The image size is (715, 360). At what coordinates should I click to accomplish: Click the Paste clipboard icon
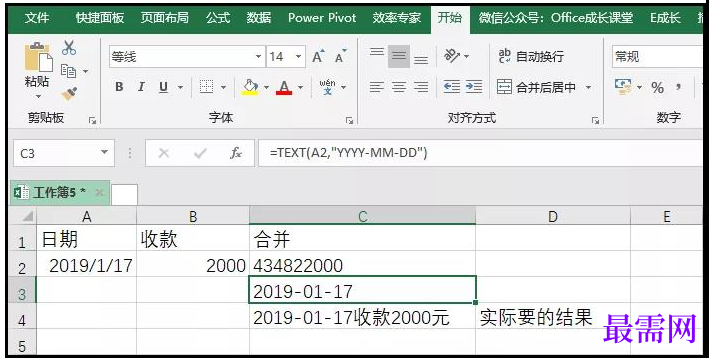38,57
